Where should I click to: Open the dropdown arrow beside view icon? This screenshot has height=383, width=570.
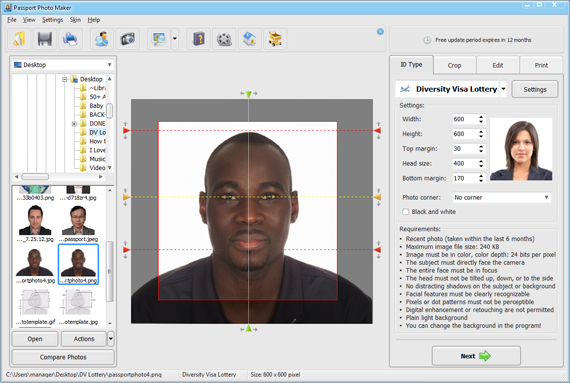pyautogui.click(x=175, y=39)
